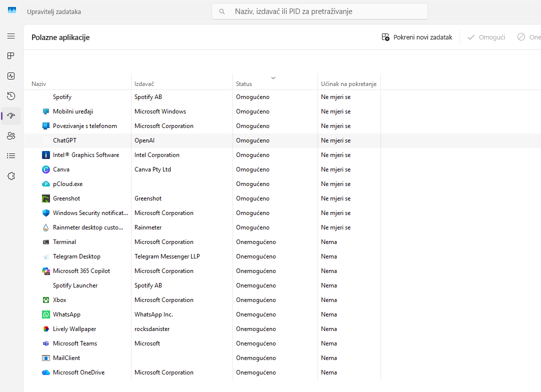Open the Details list icon in sidebar

11,156
